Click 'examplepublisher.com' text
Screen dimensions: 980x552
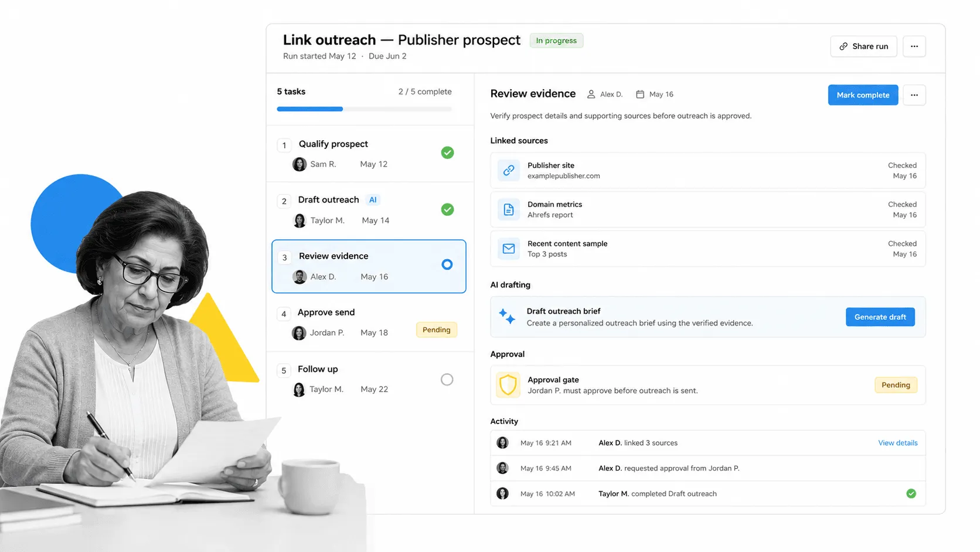(563, 176)
